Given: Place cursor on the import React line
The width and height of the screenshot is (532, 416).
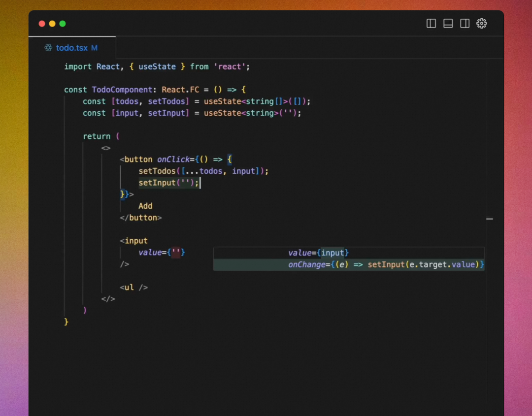Looking at the screenshot, I should tap(157, 67).
